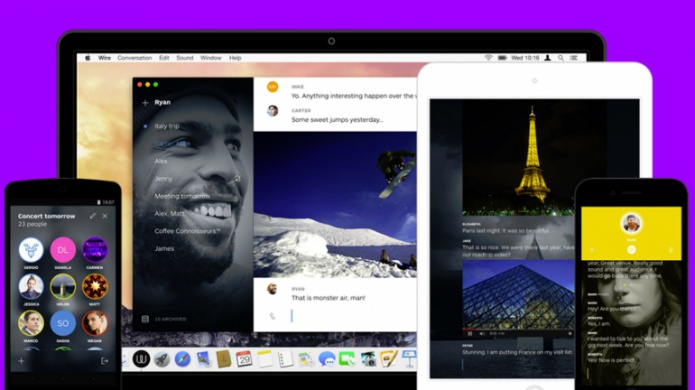The height and width of the screenshot is (390, 695).
Task: Focus the message input field in Wire
Action: tap(354, 316)
